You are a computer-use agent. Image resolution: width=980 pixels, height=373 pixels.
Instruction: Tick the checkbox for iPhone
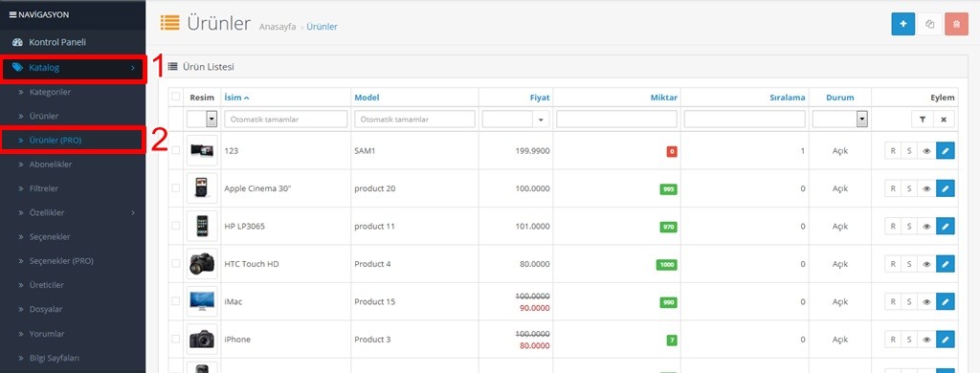pos(176,339)
